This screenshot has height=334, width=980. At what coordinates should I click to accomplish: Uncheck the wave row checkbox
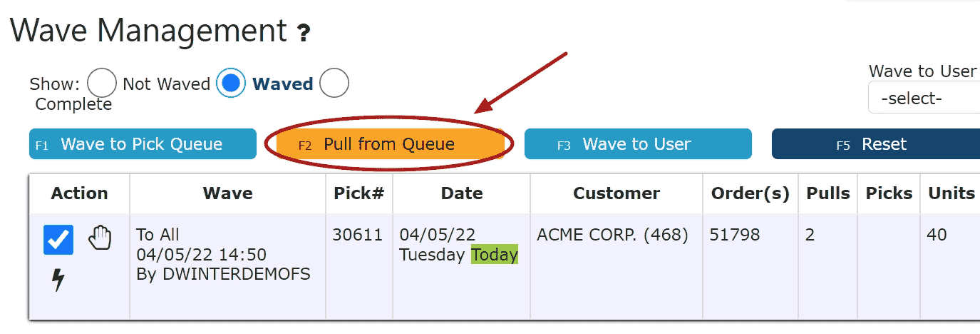58,239
